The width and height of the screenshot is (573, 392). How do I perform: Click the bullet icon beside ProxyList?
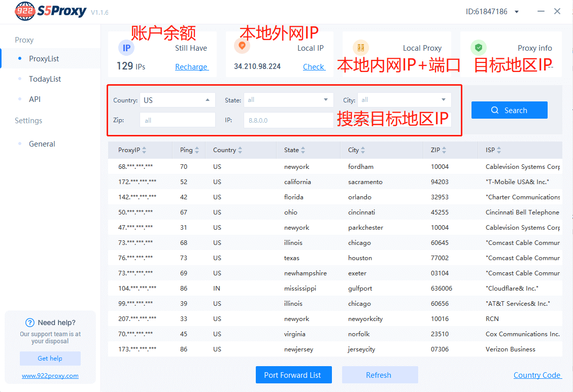click(20, 58)
